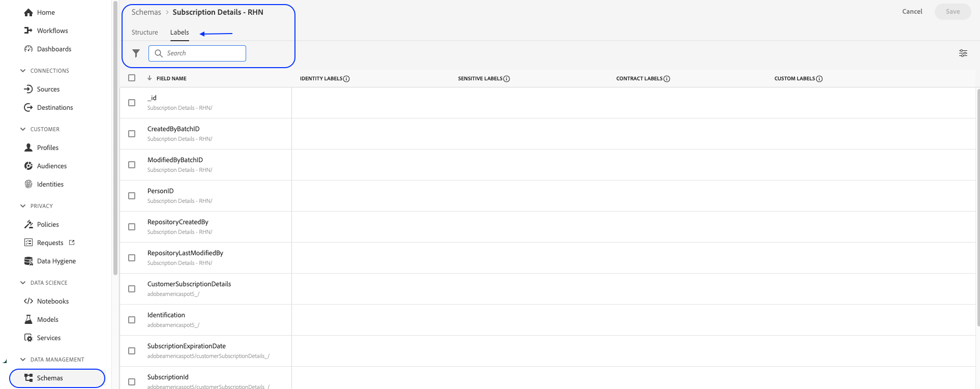Open column settings sliders icon
Screen dimensions: 980x389
pos(963,53)
